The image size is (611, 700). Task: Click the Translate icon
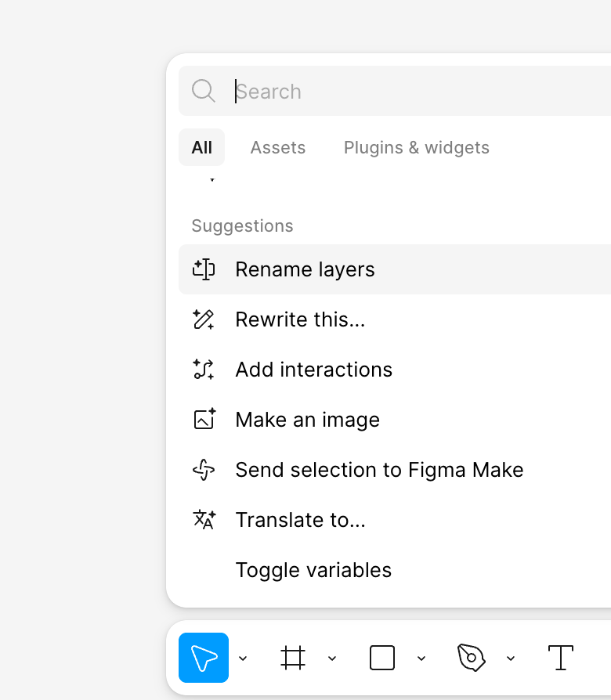[x=204, y=520]
